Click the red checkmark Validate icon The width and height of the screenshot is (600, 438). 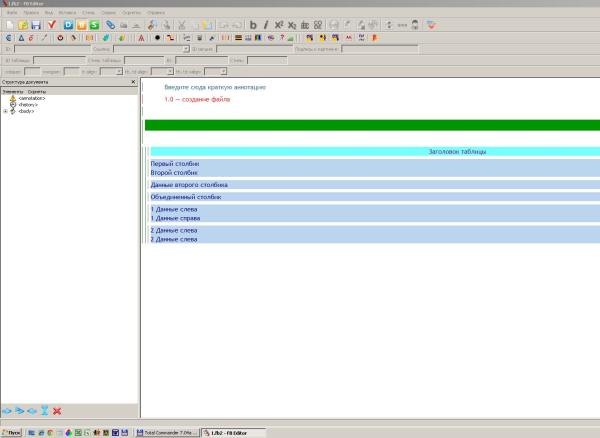coord(51,24)
